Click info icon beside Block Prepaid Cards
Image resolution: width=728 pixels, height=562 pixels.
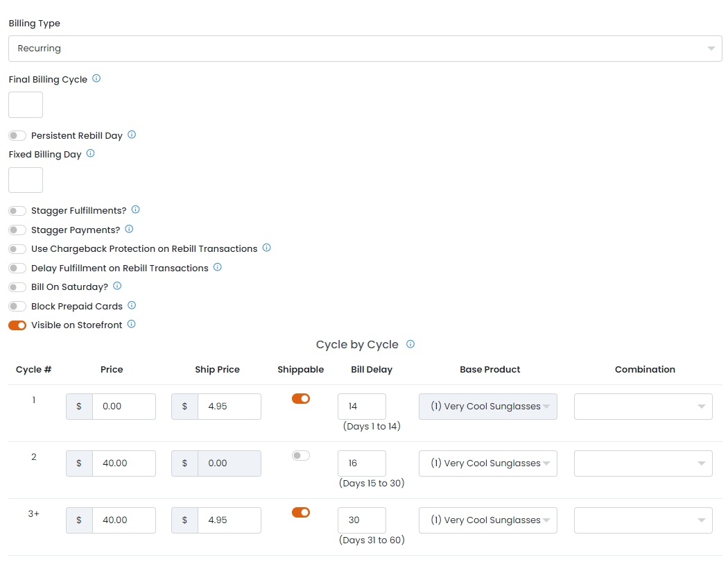[132, 305]
